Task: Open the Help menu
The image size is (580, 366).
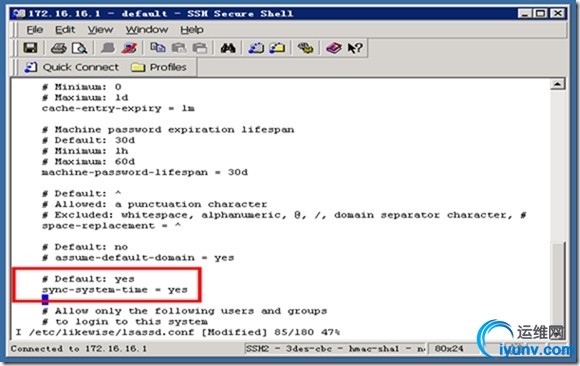Action: pyautogui.click(x=192, y=30)
